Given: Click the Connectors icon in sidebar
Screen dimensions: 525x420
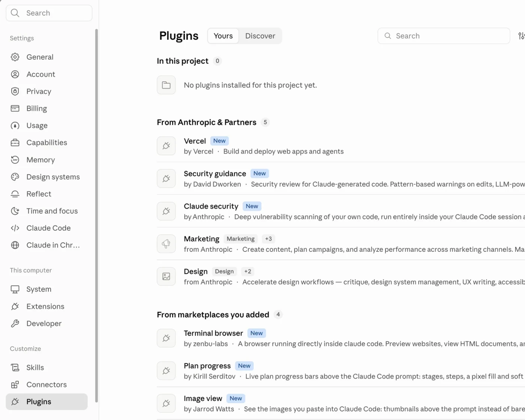Looking at the screenshot, I should coord(15,385).
